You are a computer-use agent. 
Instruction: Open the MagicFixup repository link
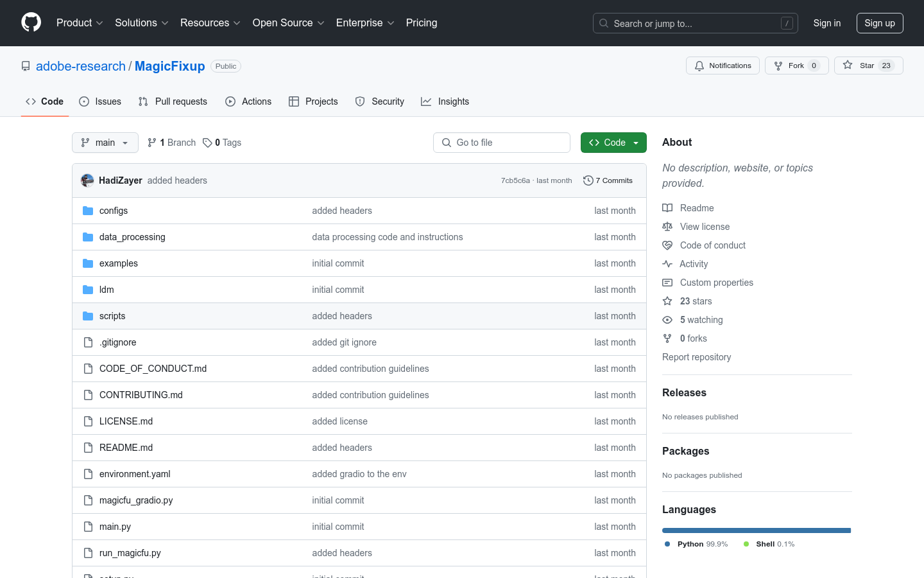170,66
